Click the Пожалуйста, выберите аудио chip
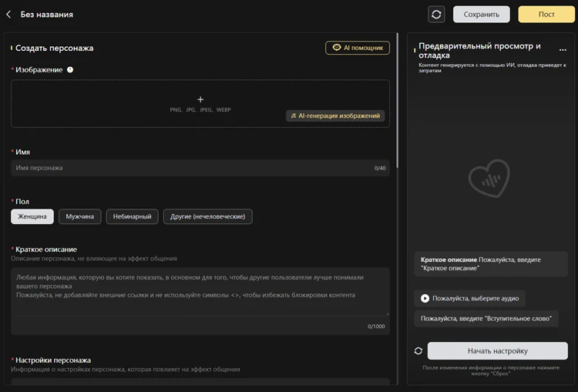 469,298
